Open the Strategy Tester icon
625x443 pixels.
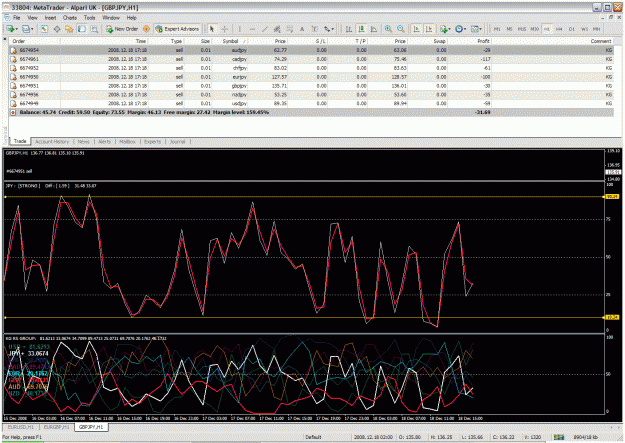coord(94,29)
